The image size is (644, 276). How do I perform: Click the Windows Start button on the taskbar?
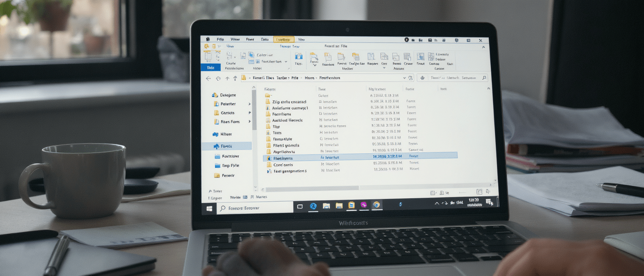pos(209,208)
